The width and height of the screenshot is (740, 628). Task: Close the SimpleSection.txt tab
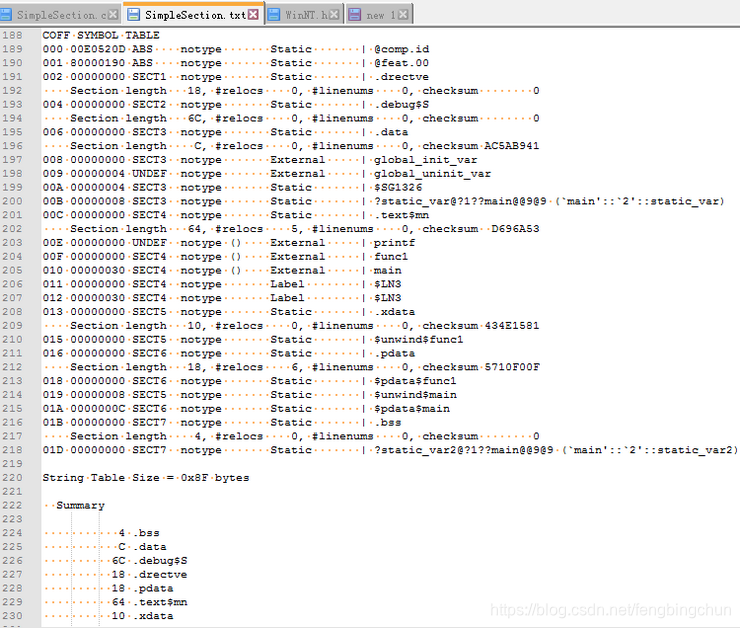pyautogui.click(x=253, y=15)
